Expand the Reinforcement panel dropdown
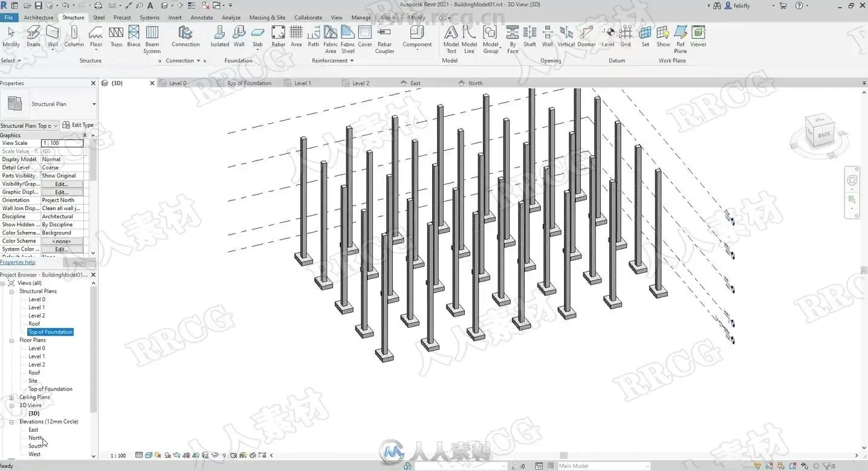The height and width of the screenshot is (471, 868). (333, 60)
